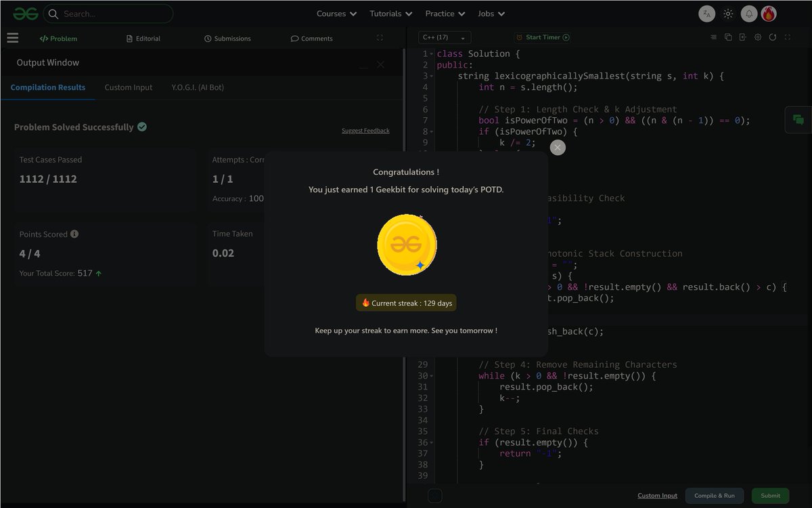
Task: Click the info icon beside Points Scored
Action: click(74, 234)
